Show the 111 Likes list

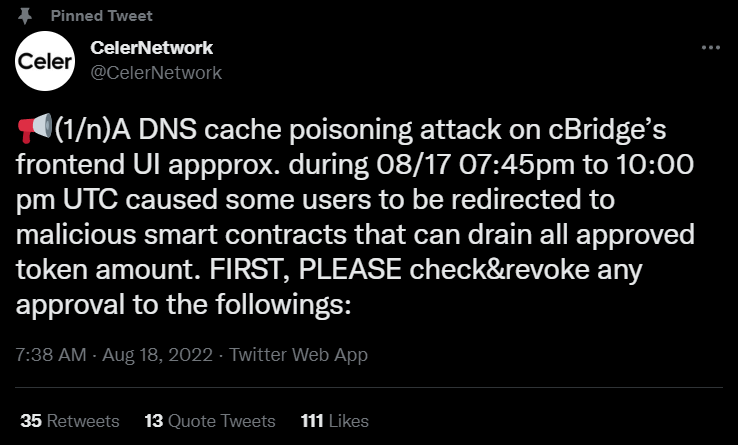click(334, 421)
